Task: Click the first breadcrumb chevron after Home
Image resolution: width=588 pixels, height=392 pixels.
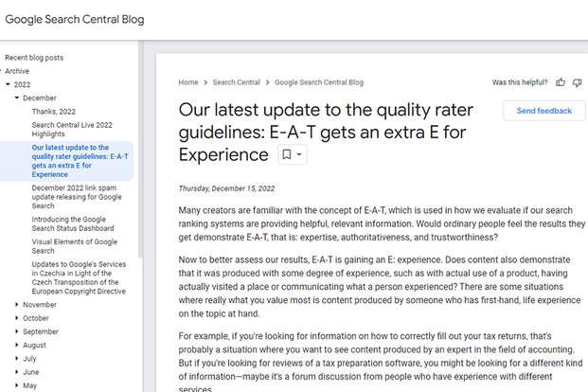Action: click(205, 82)
